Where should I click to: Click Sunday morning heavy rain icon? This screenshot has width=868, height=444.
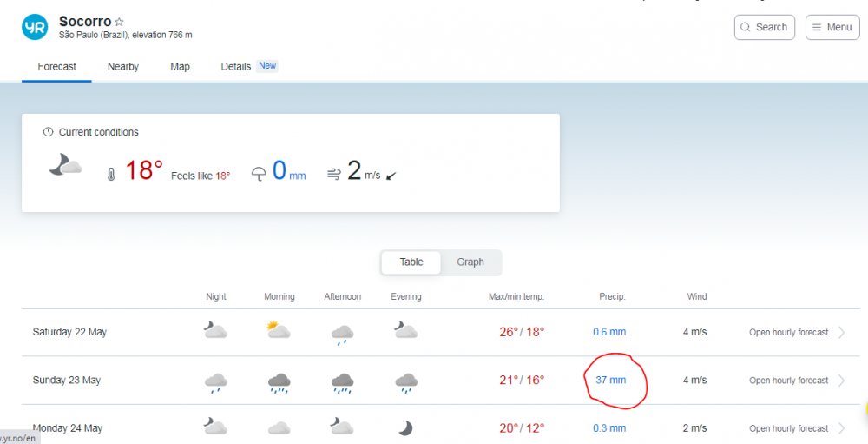pos(279,381)
